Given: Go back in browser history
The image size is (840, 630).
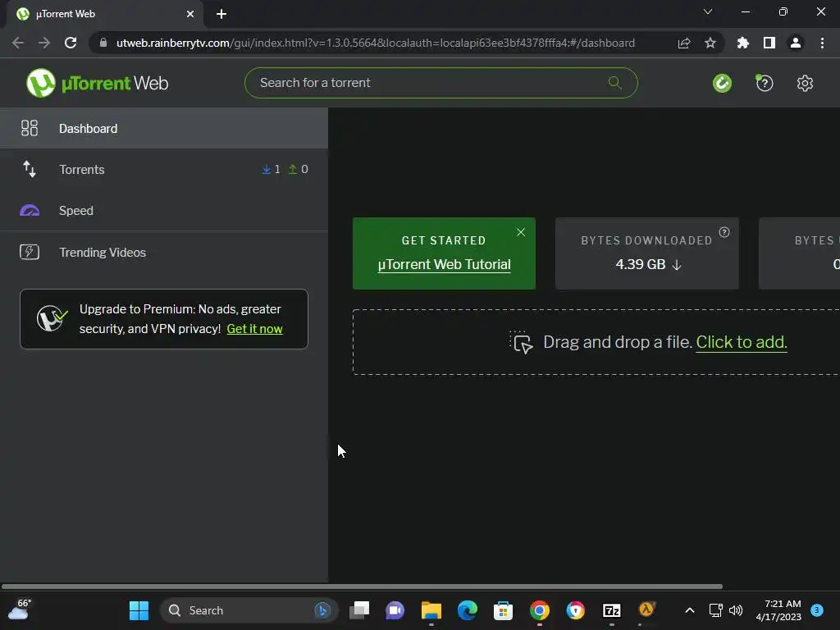Looking at the screenshot, I should pyautogui.click(x=18, y=43).
